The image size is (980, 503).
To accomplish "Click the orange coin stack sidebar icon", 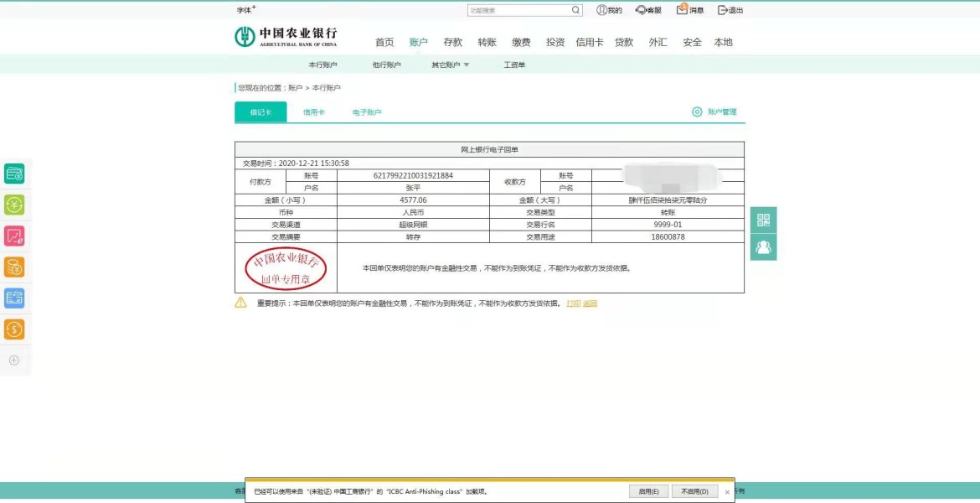I will (x=14, y=267).
